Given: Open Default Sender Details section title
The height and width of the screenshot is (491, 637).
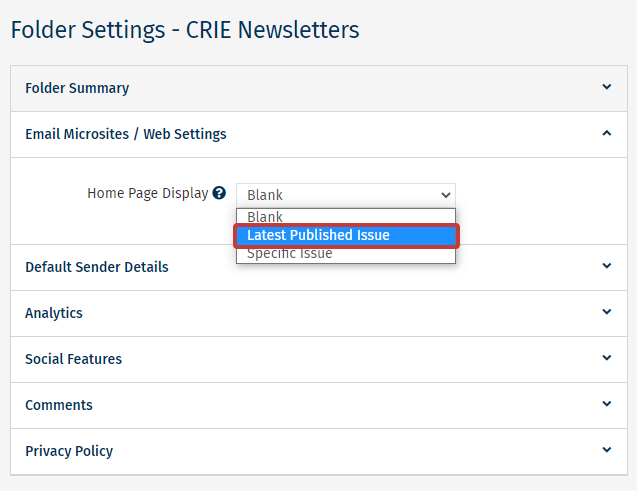Looking at the screenshot, I should coord(97,267).
